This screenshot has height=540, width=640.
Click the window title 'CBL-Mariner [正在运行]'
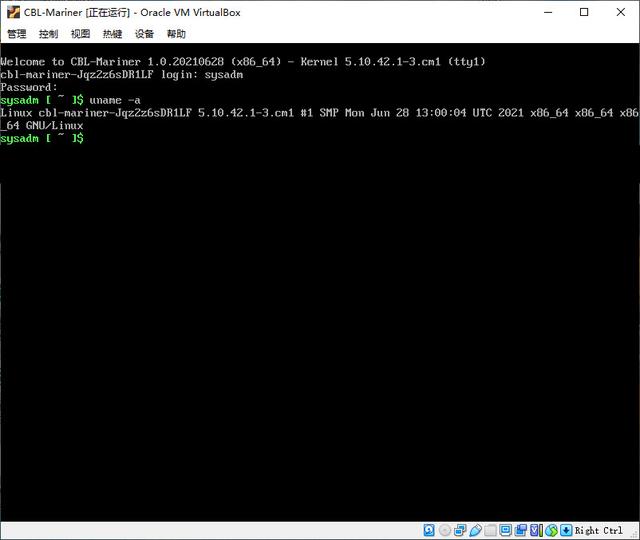click(x=77, y=13)
